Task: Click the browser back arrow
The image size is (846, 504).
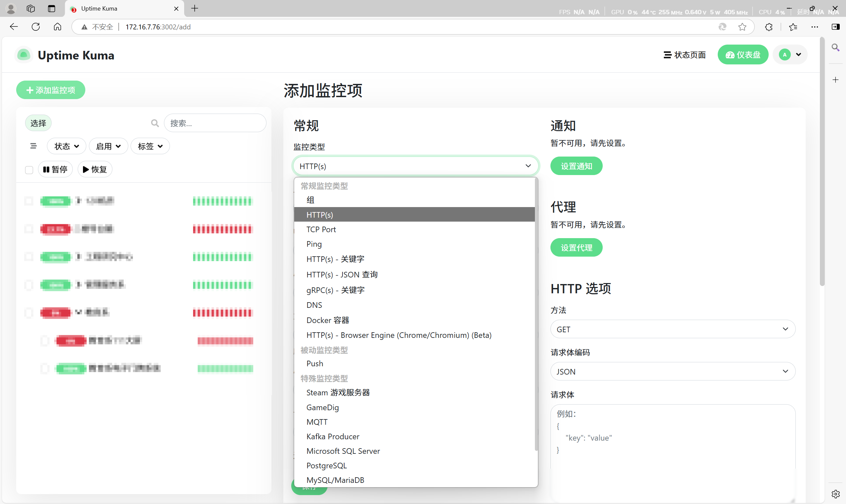Action: click(14, 27)
